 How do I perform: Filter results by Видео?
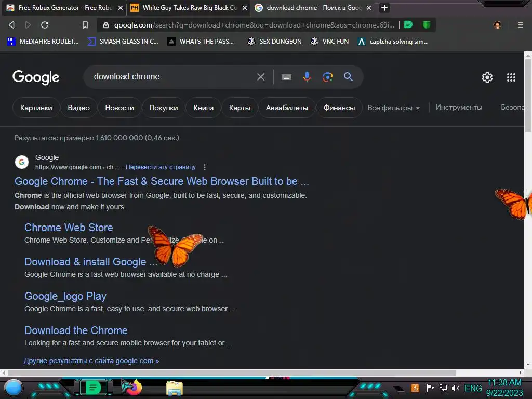click(79, 108)
